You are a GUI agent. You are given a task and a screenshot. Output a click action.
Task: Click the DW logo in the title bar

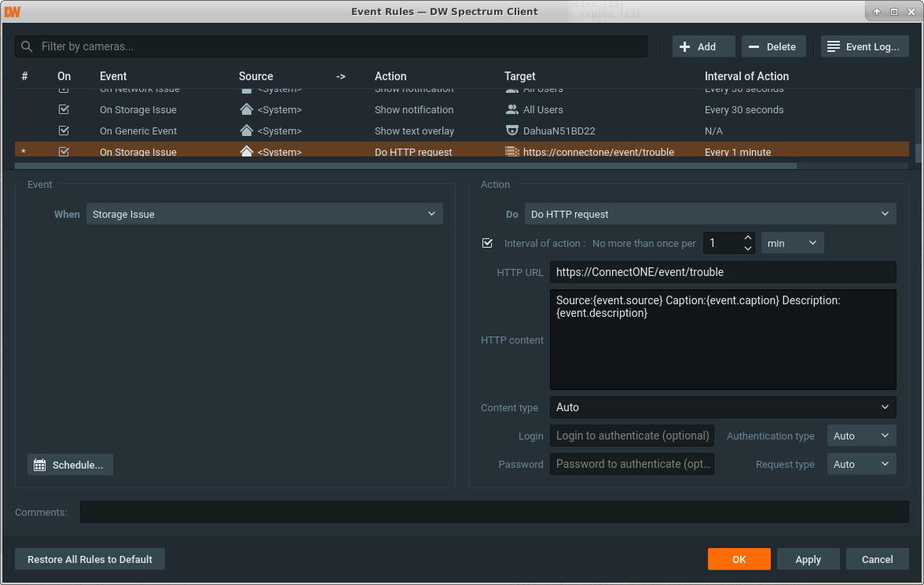pos(13,12)
